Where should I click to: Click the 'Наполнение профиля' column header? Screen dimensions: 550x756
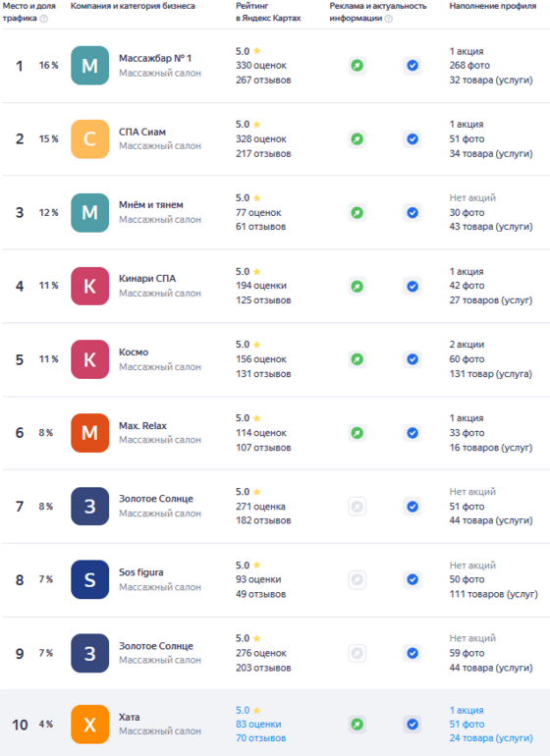pyautogui.click(x=493, y=6)
